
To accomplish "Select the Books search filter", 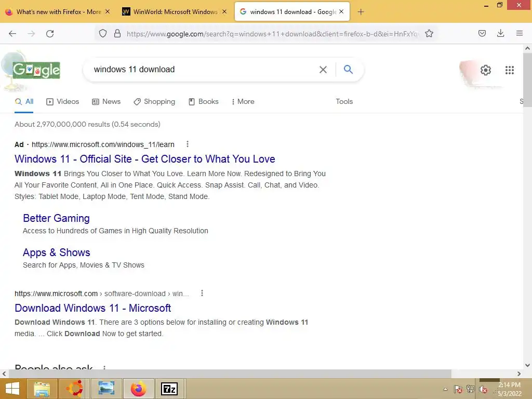I will click(x=204, y=101).
